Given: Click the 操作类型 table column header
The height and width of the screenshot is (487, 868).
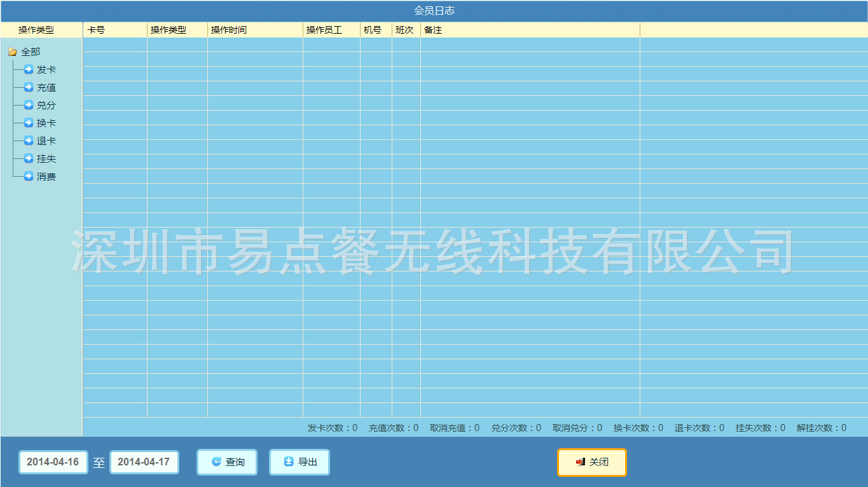Looking at the screenshot, I should click(x=177, y=30).
